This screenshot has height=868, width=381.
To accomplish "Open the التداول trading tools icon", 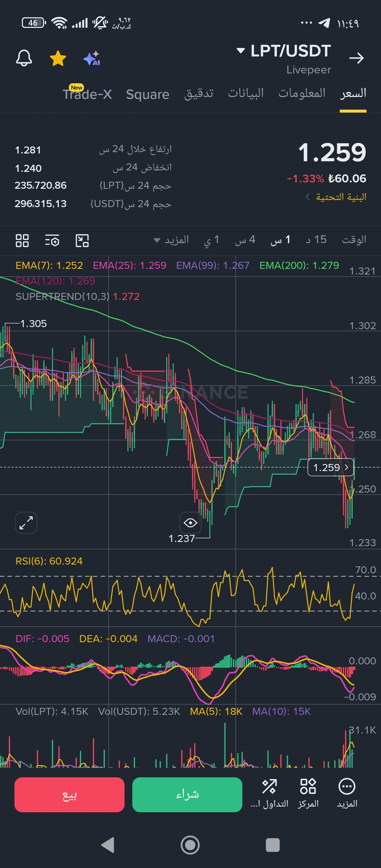I will (270, 792).
